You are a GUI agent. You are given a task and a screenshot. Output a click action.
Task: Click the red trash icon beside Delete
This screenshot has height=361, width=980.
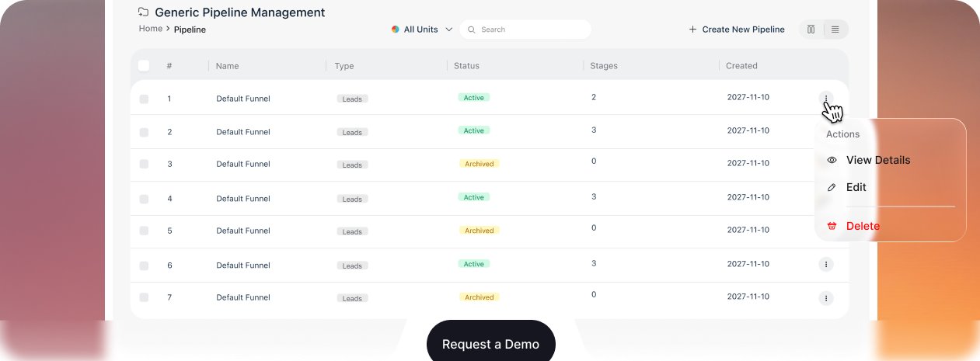[x=832, y=226]
